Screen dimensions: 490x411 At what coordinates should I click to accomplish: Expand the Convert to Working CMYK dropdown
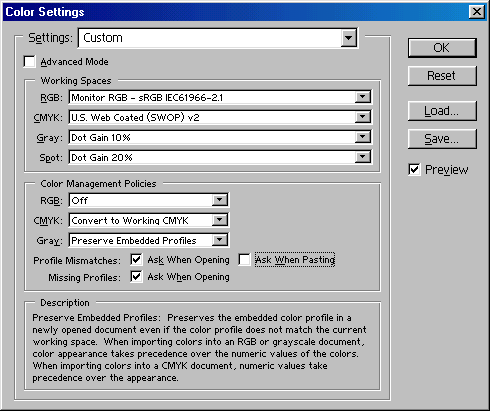[220, 220]
